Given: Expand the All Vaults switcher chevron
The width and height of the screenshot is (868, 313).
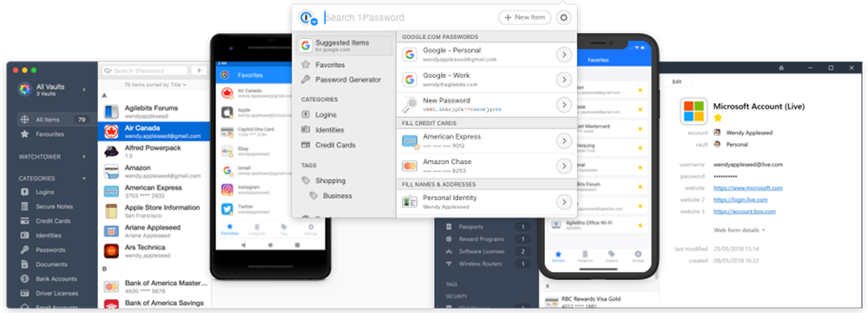Looking at the screenshot, I should 84,89.
